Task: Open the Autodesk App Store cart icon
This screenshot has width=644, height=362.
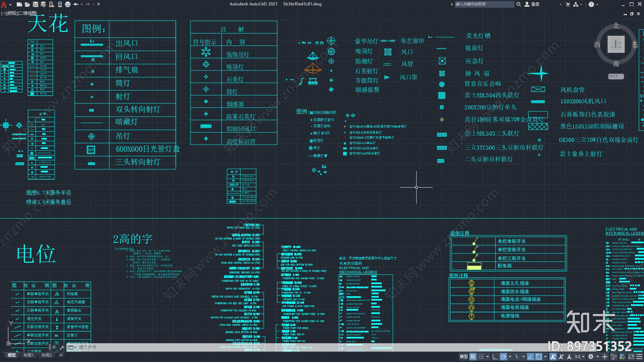Action: (x=568, y=4)
